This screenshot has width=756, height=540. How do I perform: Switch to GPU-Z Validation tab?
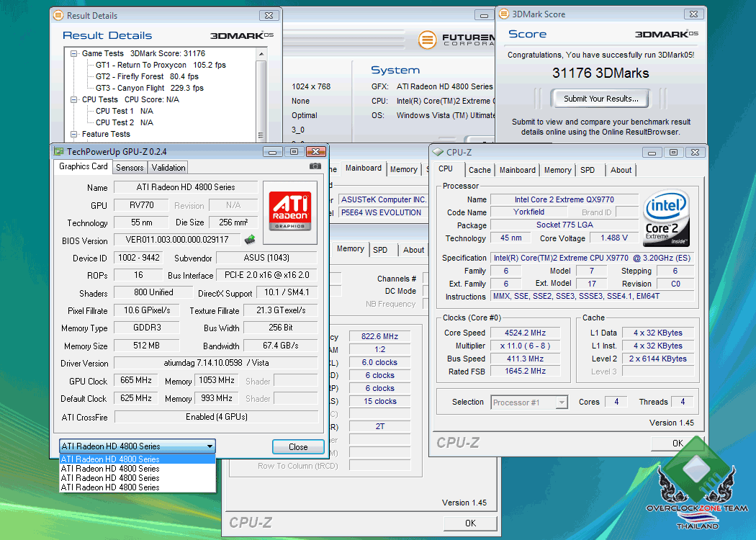(x=168, y=167)
